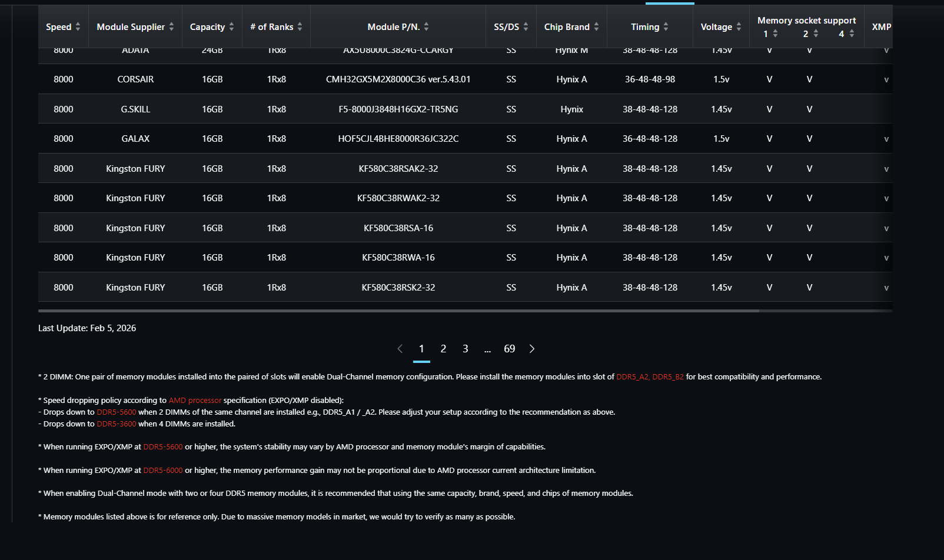The height and width of the screenshot is (560, 944).
Task: Select the G.SKILL F5-8000J3848H16GX2-TR5NG row
Action: (398, 109)
